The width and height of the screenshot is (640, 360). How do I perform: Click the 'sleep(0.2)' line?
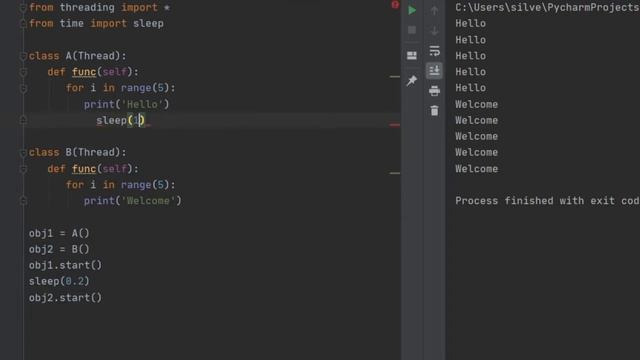click(59, 281)
